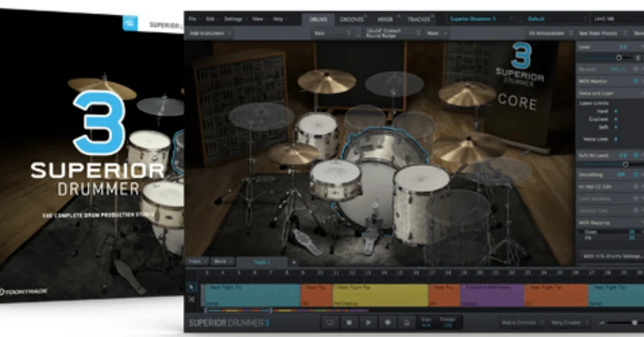Open the More dropdown next to drum selector
The width and height of the screenshot is (644, 337).
pos(436,33)
